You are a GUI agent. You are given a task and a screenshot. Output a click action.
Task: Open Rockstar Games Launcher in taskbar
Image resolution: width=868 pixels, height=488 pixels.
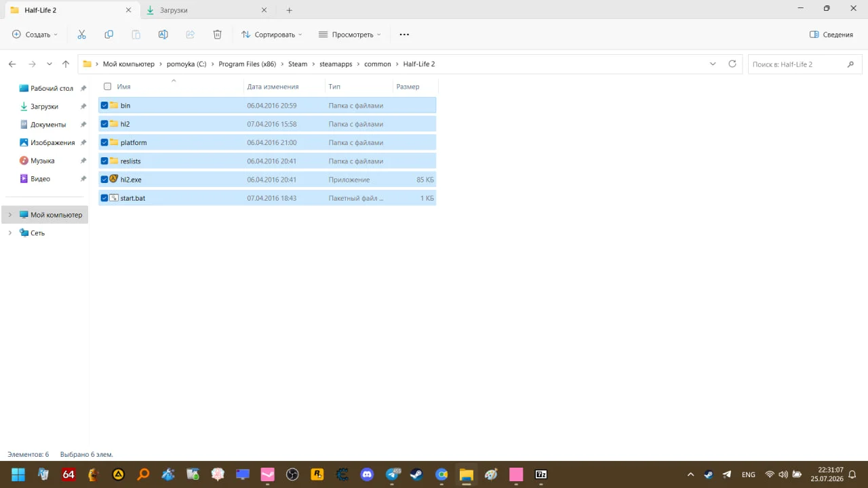click(x=317, y=474)
